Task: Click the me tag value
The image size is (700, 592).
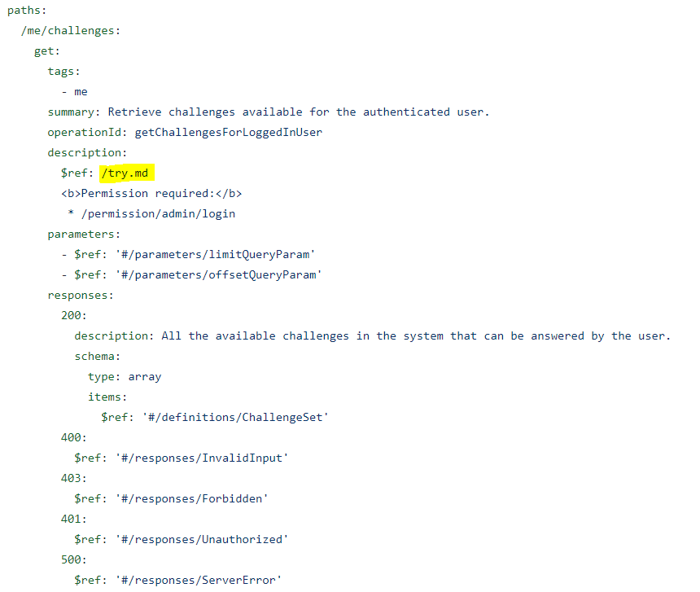Action: 79,91
